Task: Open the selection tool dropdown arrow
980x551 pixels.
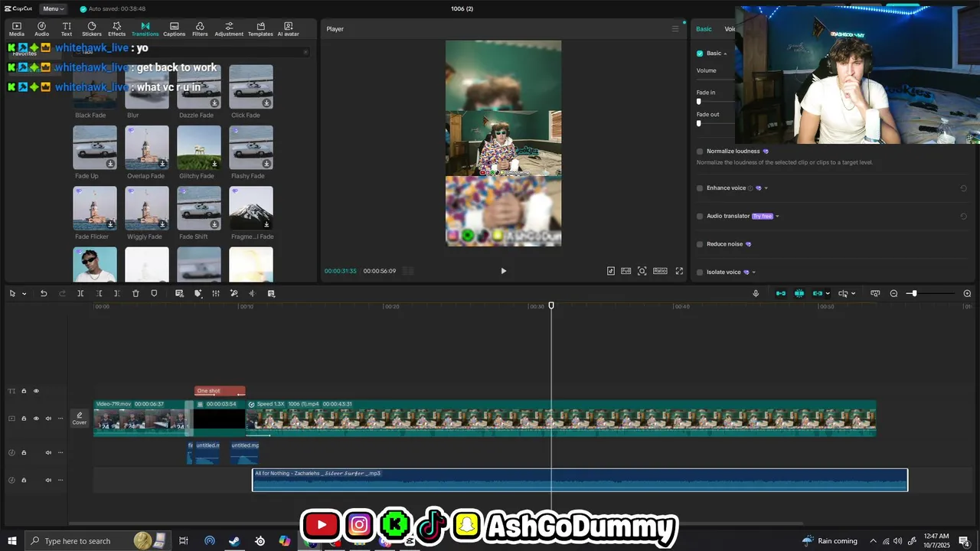Action: coord(24,294)
